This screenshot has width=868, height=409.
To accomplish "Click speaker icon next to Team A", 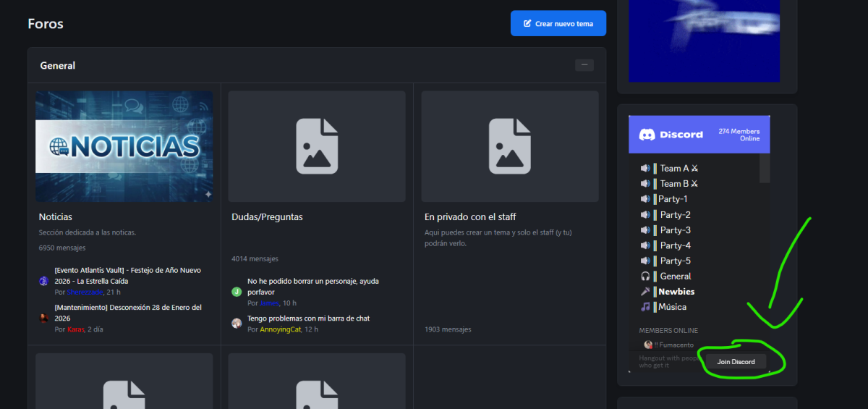I will pos(645,168).
